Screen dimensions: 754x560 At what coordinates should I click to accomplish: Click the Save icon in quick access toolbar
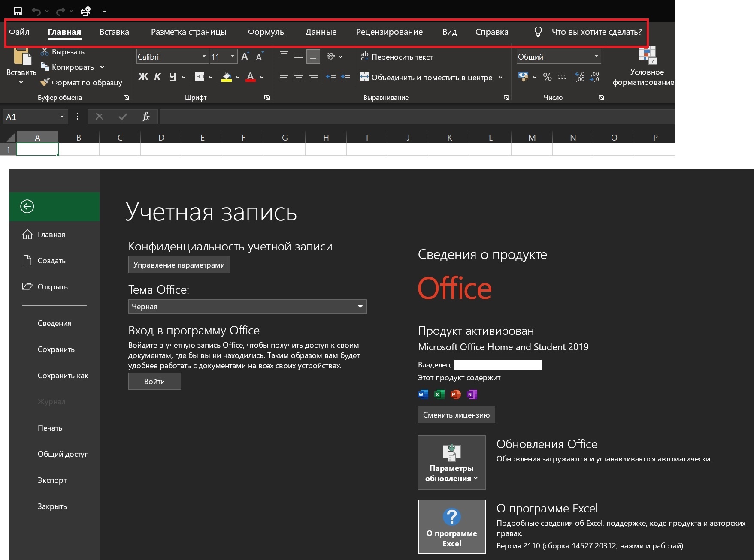coord(18,11)
